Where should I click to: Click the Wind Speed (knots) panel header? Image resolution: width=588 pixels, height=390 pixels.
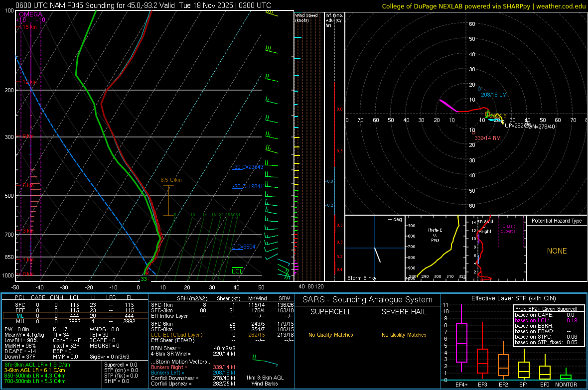click(306, 18)
